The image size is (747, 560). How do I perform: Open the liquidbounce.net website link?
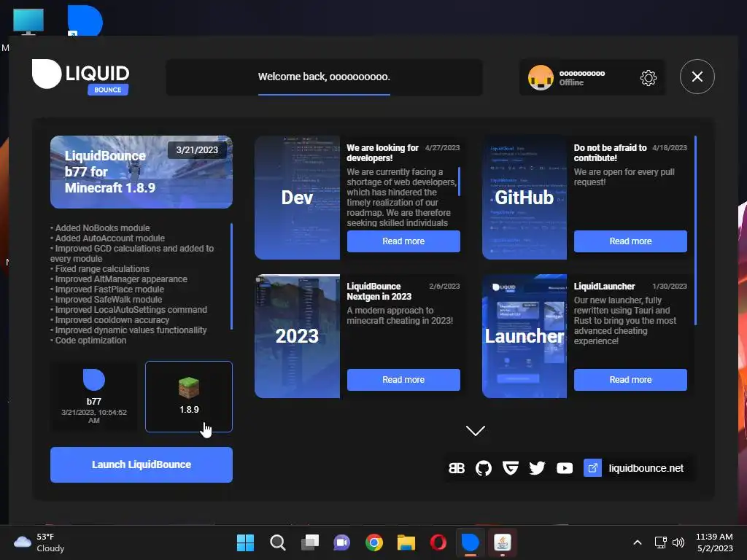pos(646,468)
